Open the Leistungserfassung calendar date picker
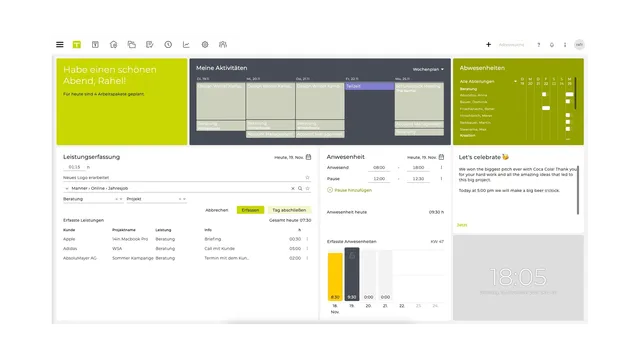This screenshot has width=640, height=360. (x=309, y=157)
